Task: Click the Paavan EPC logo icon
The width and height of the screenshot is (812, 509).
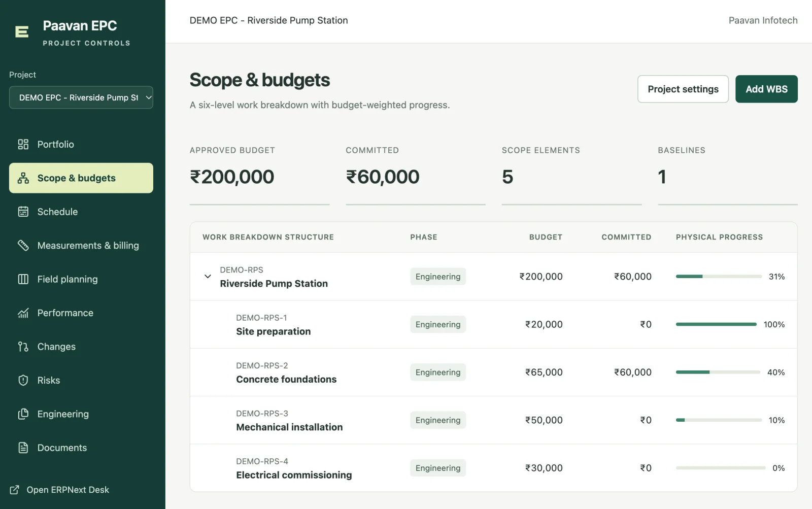Action: click(22, 32)
